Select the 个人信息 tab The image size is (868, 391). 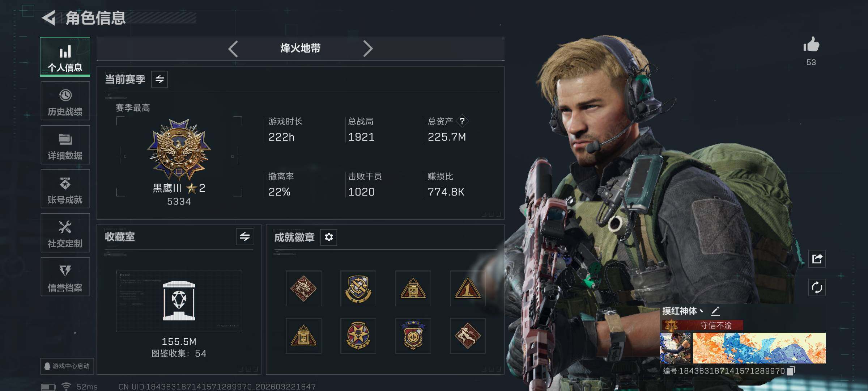tap(65, 57)
